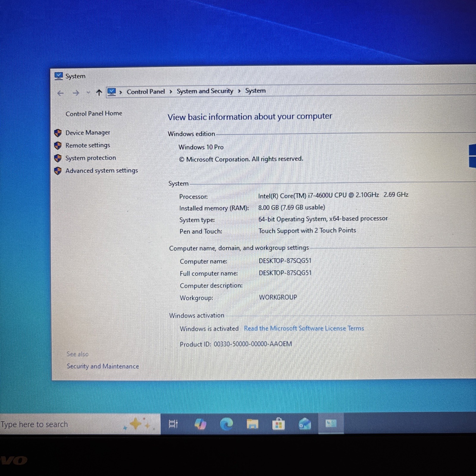Click sparkle search highlights icon in search box

(139, 424)
